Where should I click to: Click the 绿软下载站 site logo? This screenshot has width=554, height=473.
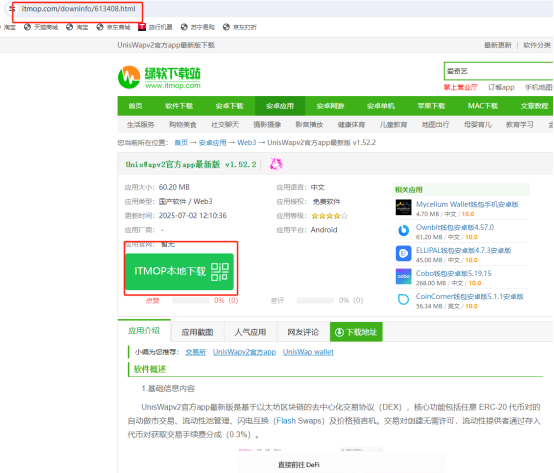point(159,77)
